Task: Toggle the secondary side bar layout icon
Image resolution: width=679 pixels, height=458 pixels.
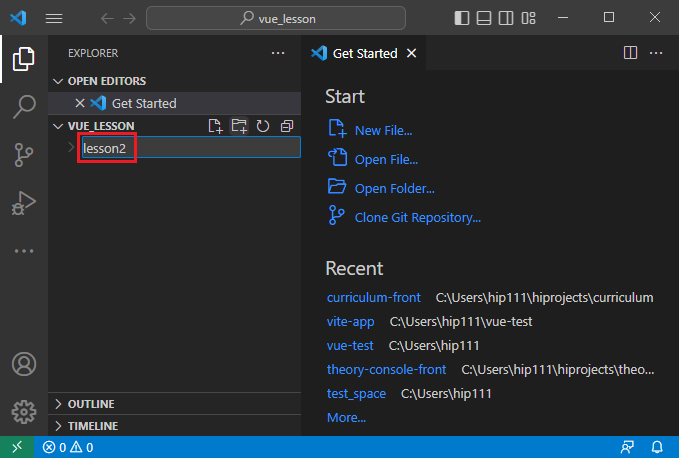Action: [x=506, y=18]
